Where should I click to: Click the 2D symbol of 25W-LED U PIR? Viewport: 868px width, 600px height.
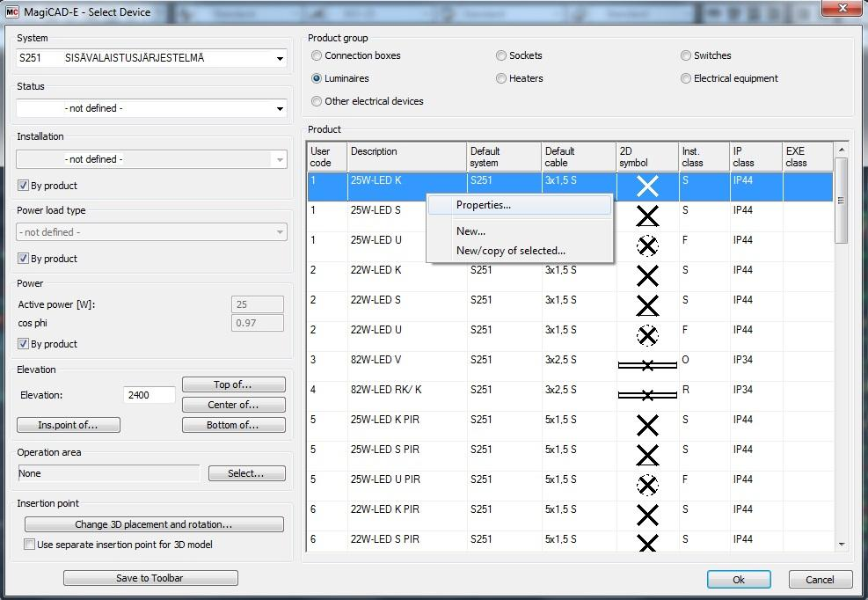[647, 485]
